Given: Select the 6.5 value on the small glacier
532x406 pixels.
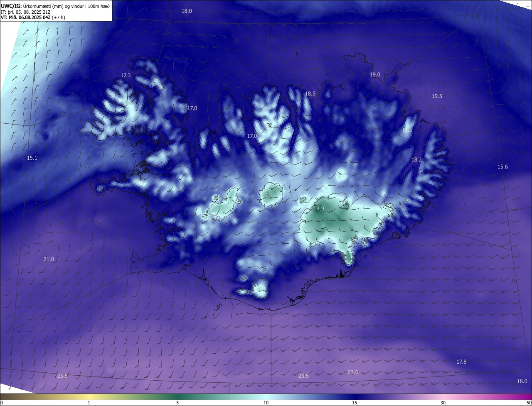Looking at the screenshot, I should coord(268,195).
